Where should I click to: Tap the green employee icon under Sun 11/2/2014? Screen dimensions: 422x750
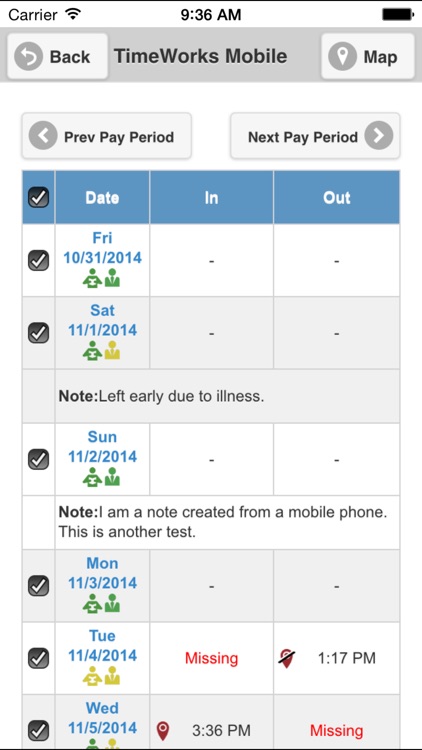click(x=92, y=477)
